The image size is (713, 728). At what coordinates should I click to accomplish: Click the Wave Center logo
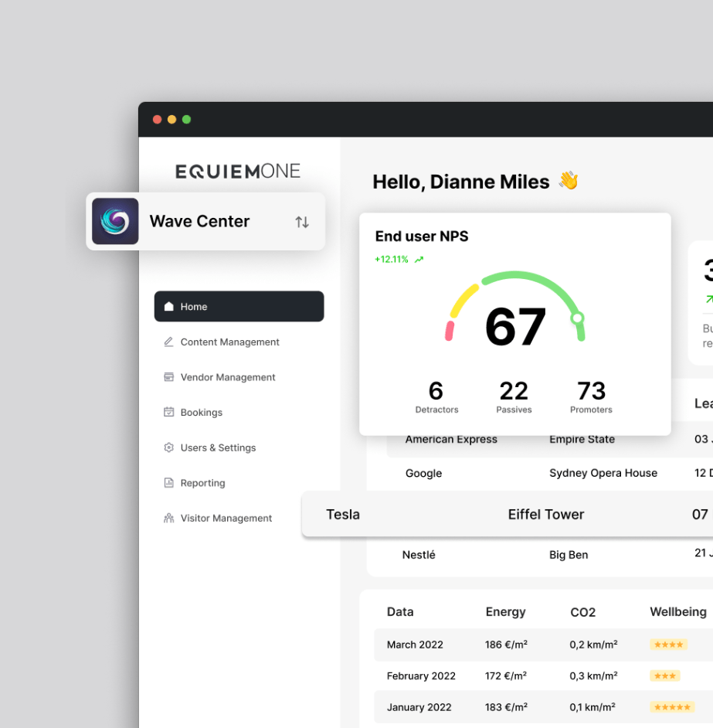click(x=114, y=221)
